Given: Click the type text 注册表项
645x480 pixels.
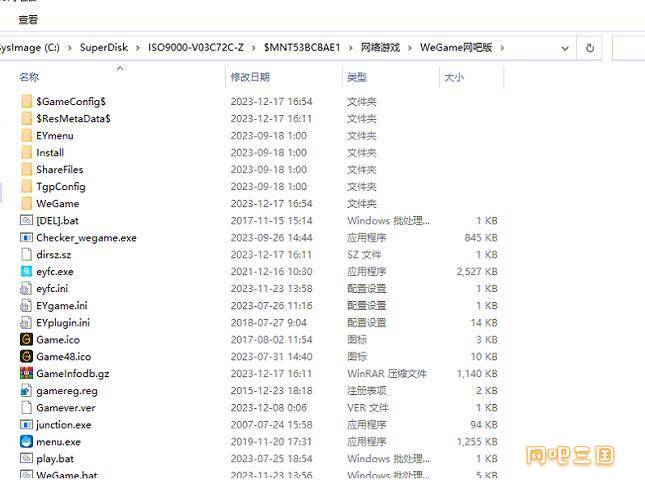Looking at the screenshot, I should point(367,391).
